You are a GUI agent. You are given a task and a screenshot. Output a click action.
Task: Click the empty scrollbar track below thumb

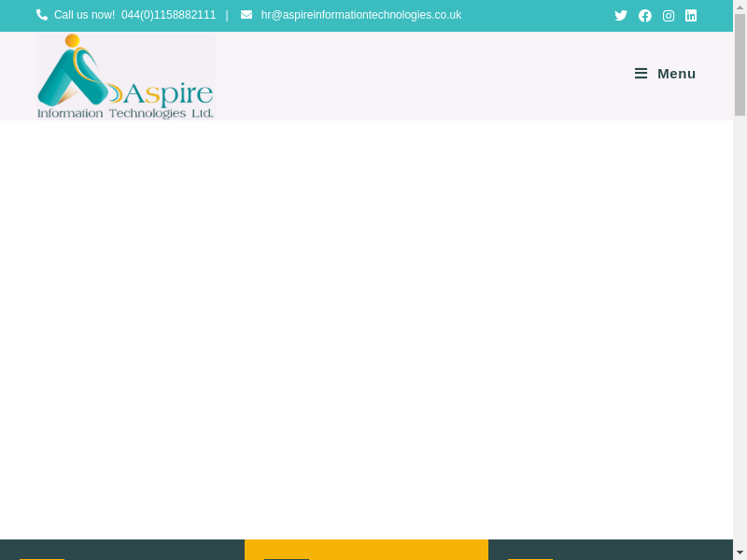tap(740, 327)
